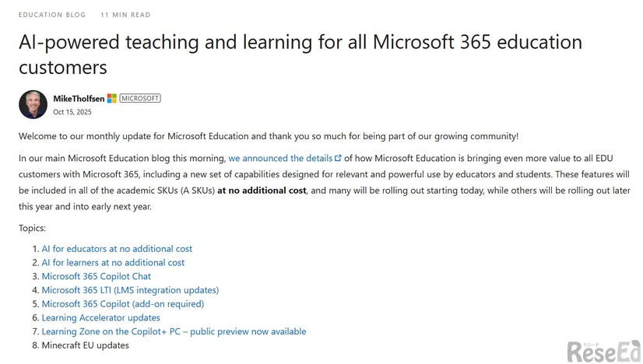
Task: Click the Oct 15, 2025 post date
Action: point(72,112)
